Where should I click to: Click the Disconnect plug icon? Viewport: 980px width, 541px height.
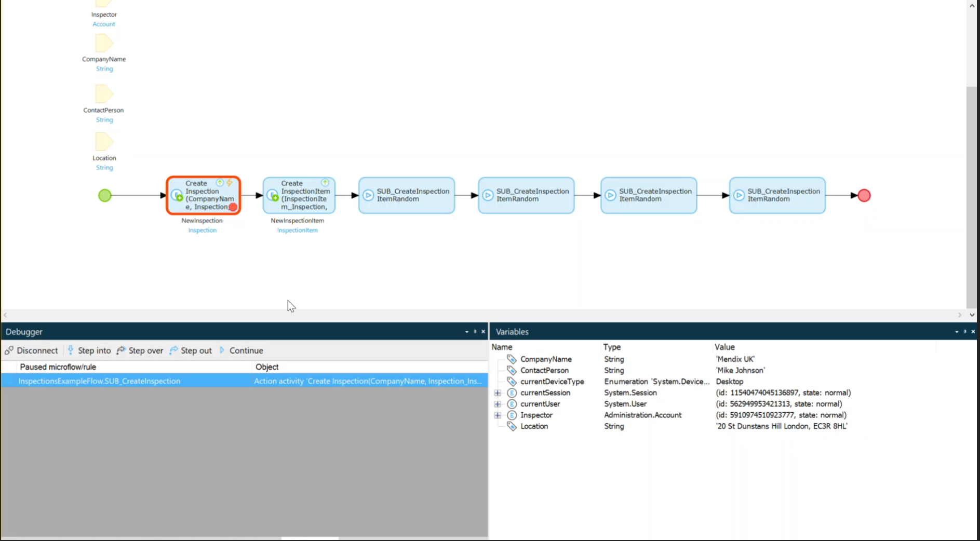coord(8,350)
